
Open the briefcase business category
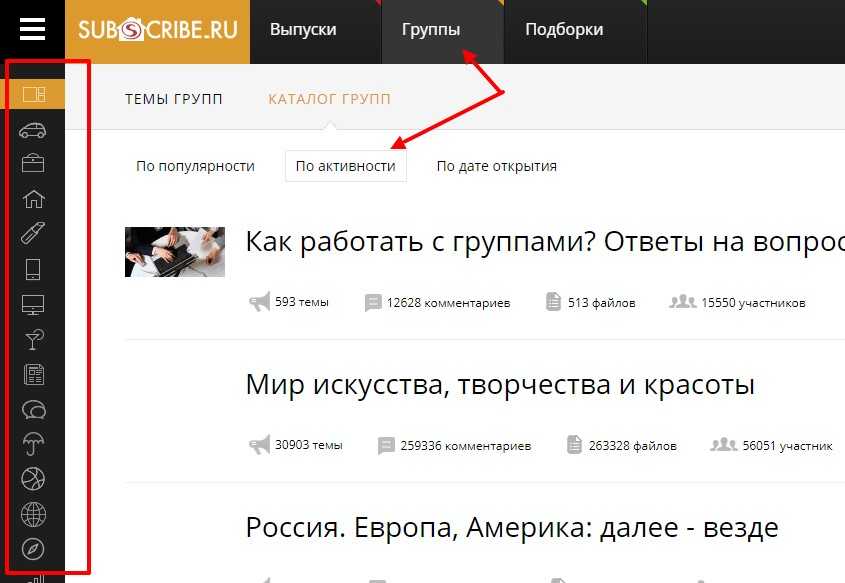(33, 163)
